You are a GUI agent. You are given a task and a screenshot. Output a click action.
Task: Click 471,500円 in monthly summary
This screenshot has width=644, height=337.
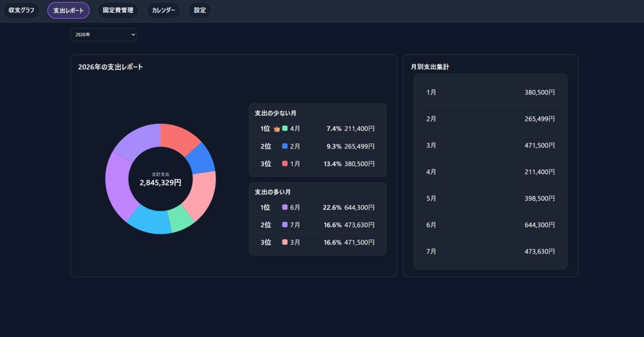click(540, 145)
